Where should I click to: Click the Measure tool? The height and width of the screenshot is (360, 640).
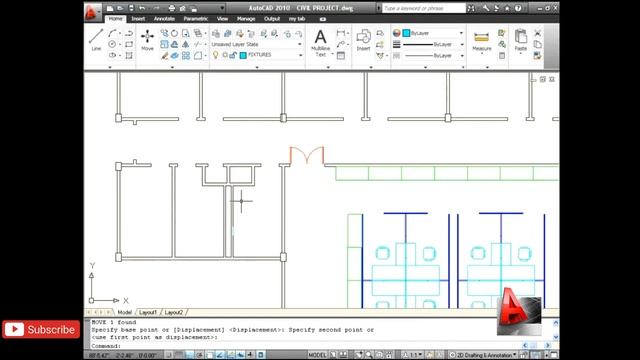[x=482, y=40]
